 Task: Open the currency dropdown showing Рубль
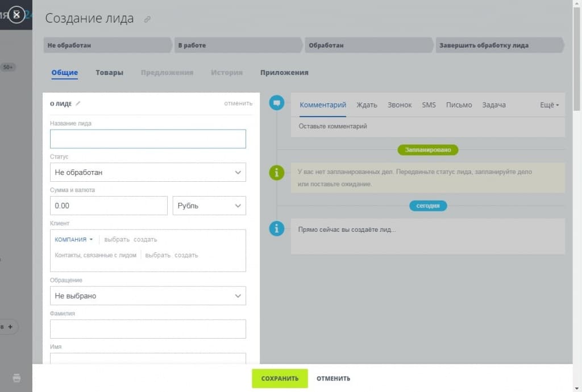tap(209, 206)
